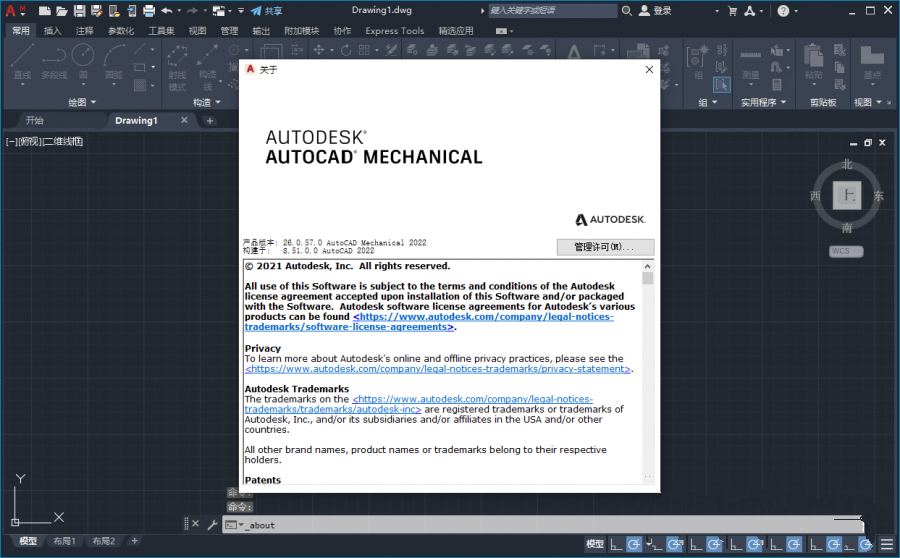Click the 管理许可 button in About dialog
Viewport: 900px width, 558px height.
coord(605,247)
